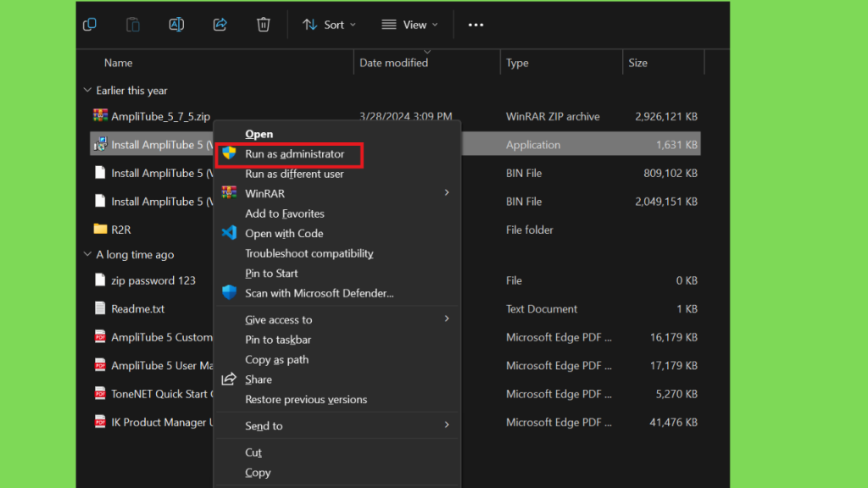868x488 pixels.
Task: Choose Run as administrator
Action: (294, 154)
